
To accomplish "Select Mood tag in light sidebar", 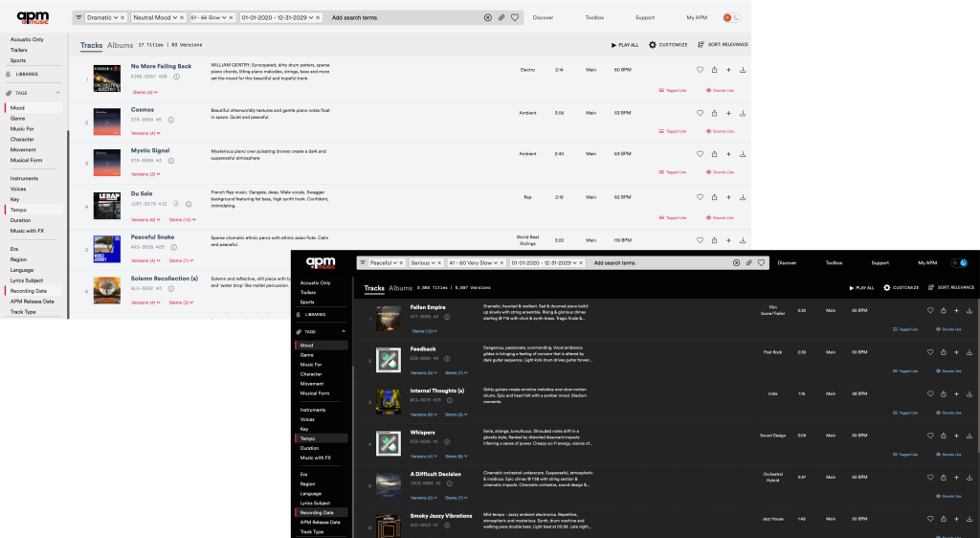I will click(x=33, y=108).
